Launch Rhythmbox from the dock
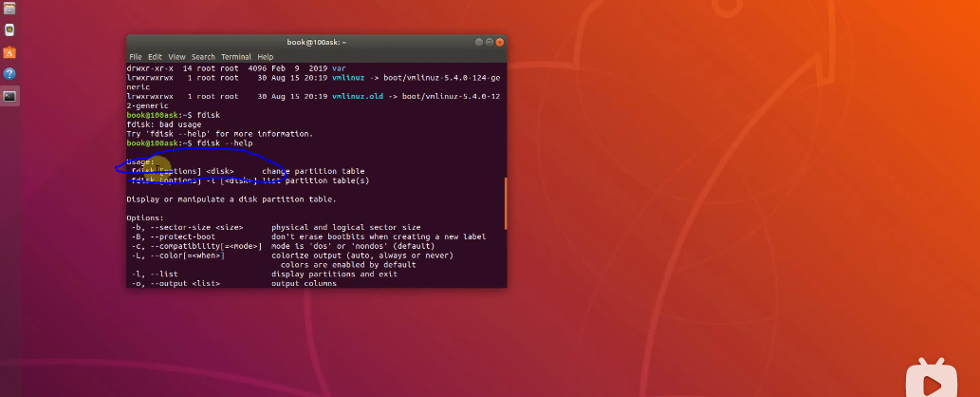Image resolution: width=980 pixels, height=397 pixels. (x=9, y=30)
